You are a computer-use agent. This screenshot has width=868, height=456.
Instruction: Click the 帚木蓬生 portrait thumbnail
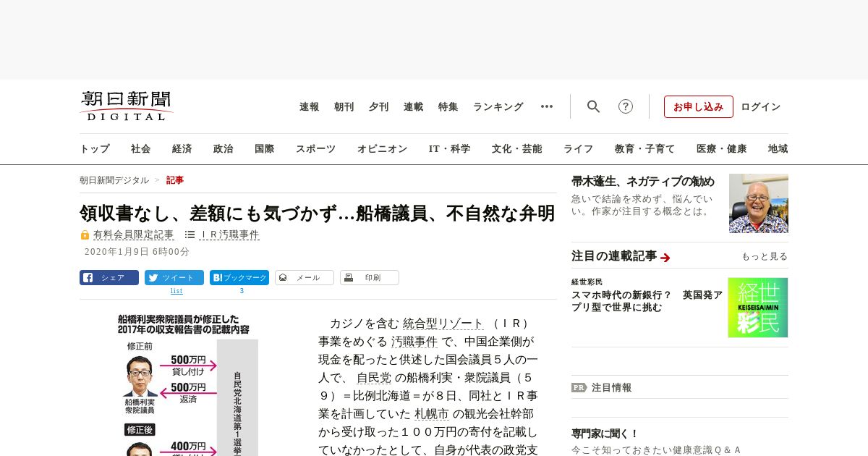(759, 203)
